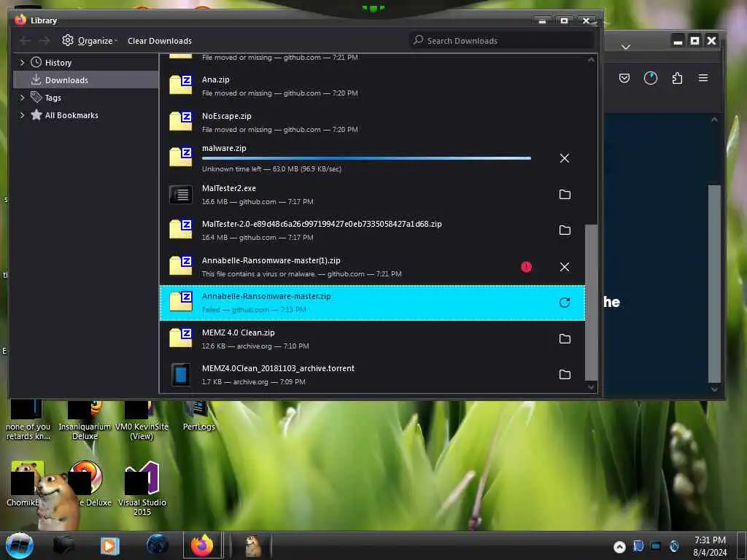The image size is (747, 560).
Task: Go forward with the Library forward arrow
Action: tap(44, 41)
